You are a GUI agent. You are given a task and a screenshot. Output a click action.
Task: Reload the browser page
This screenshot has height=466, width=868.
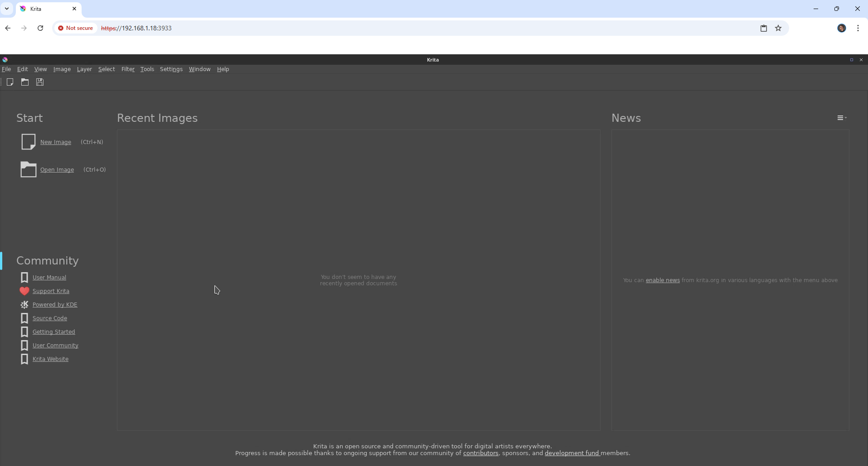40,28
